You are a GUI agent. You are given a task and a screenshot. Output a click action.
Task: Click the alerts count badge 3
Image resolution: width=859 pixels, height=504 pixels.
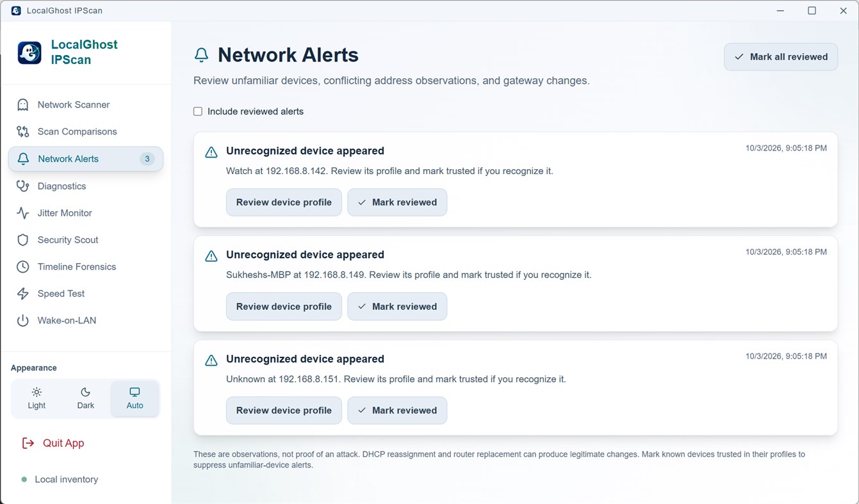147,159
